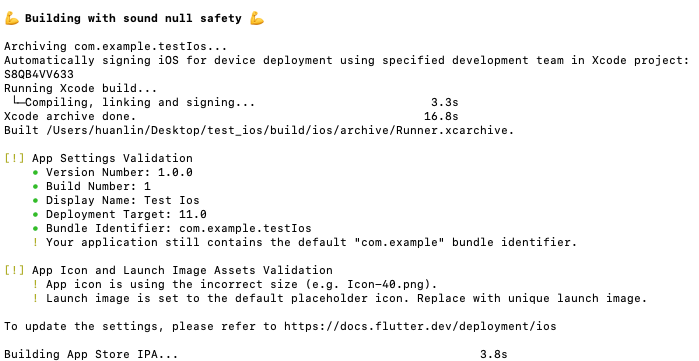
Task: Click the App Settings Validation warning marker
Action: click(x=14, y=158)
